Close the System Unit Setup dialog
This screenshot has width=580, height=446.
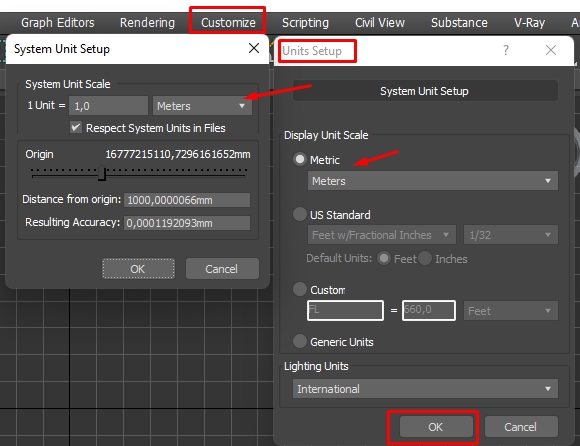coord(254,48)
